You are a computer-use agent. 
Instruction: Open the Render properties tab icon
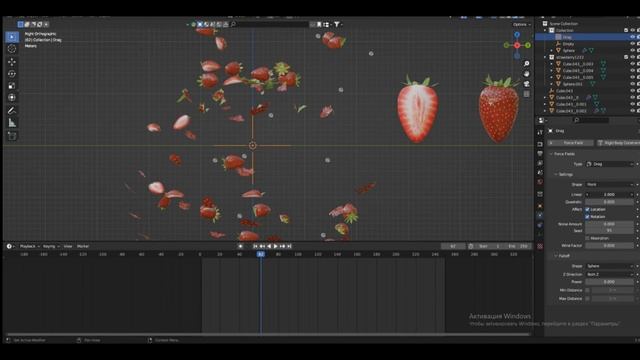(540, 144)
